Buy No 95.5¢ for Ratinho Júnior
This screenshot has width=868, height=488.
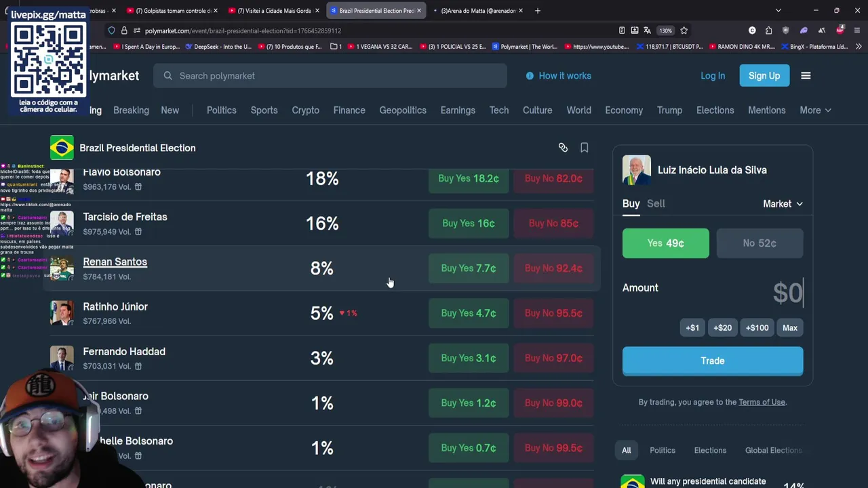pyautogui.click(x=553, y=313)
